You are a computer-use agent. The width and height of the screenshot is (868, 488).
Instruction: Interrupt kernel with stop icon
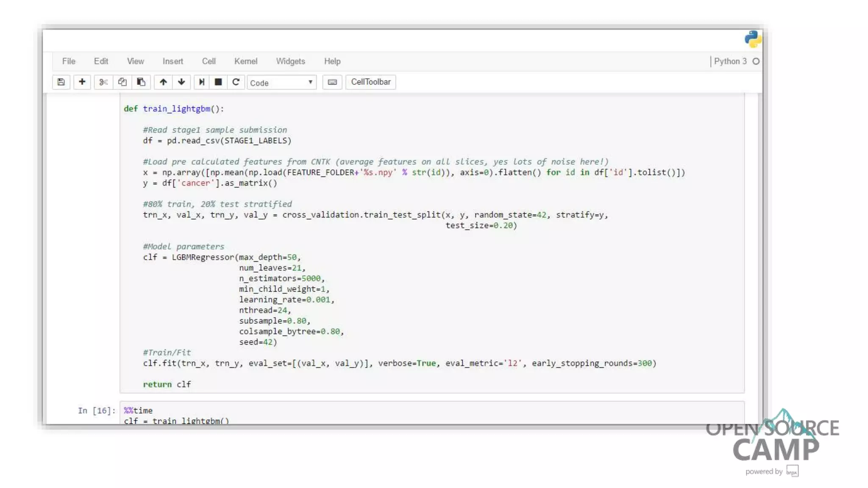click(218, 82)
